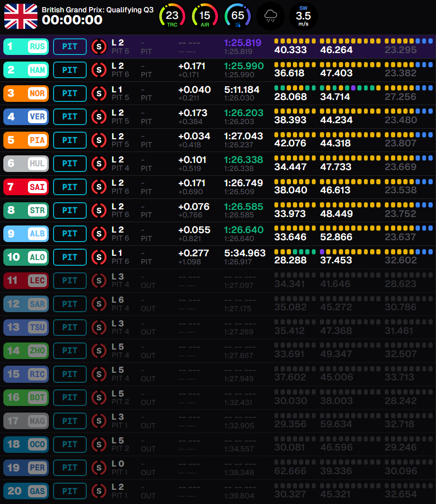Click the soft tyre icon in ALO row
The image size is (436, 504).
[99, 257]
